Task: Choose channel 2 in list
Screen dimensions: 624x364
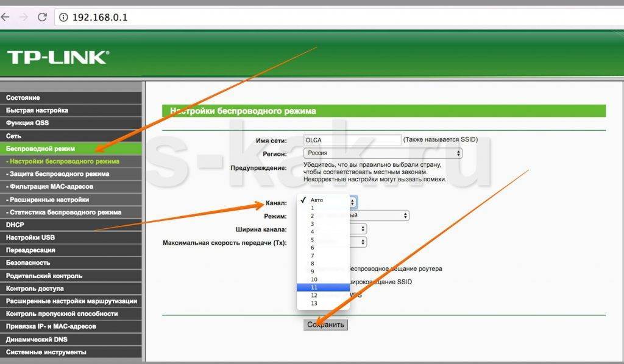Action: [x=323, y=215]
